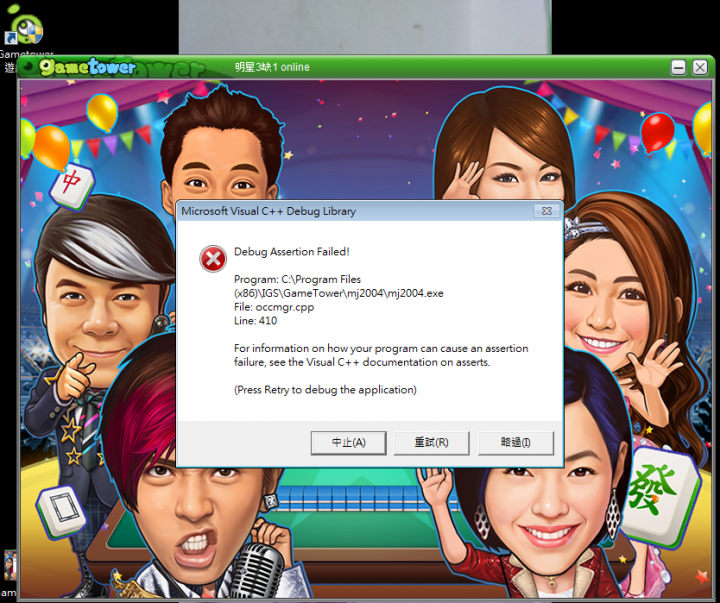Click the red error X icon
Viewport: 720px width, 603px height.
(x=213, y=259)
